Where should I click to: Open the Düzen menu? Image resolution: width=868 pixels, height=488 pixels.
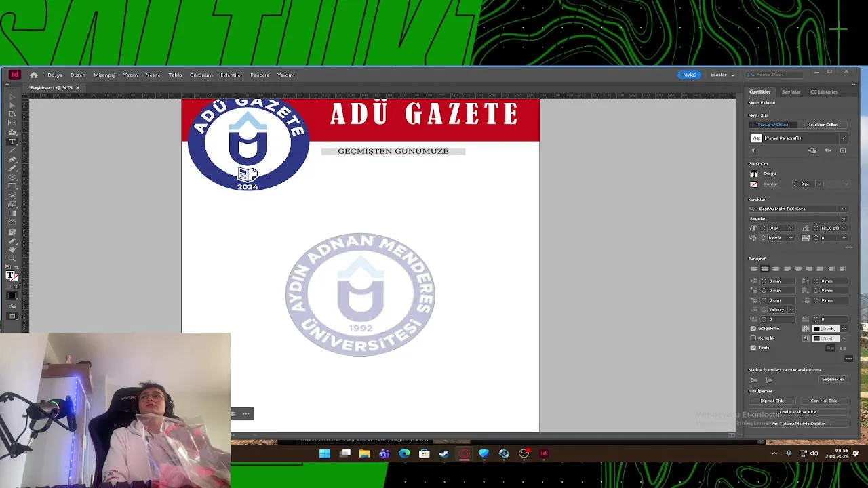coord(78,75)
